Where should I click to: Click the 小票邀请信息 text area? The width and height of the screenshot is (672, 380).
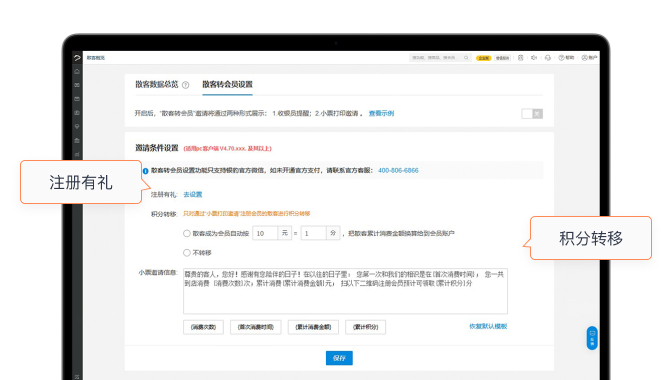(345, 291)
